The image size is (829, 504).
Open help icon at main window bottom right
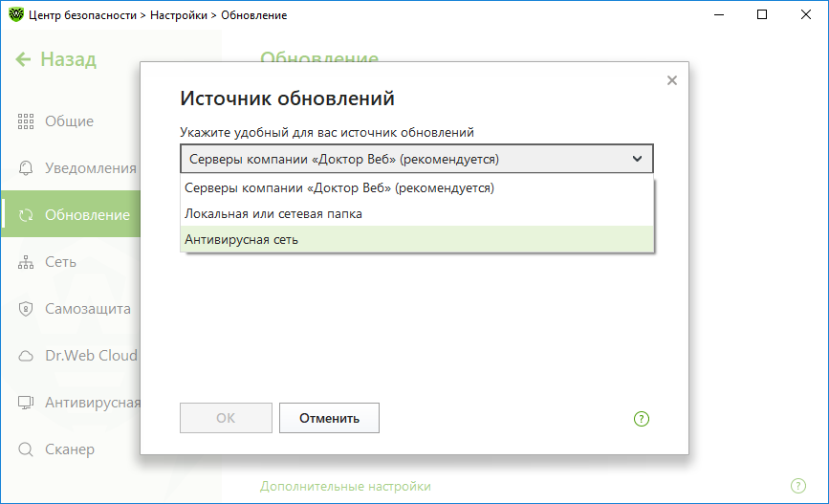[x=798, y=486]
